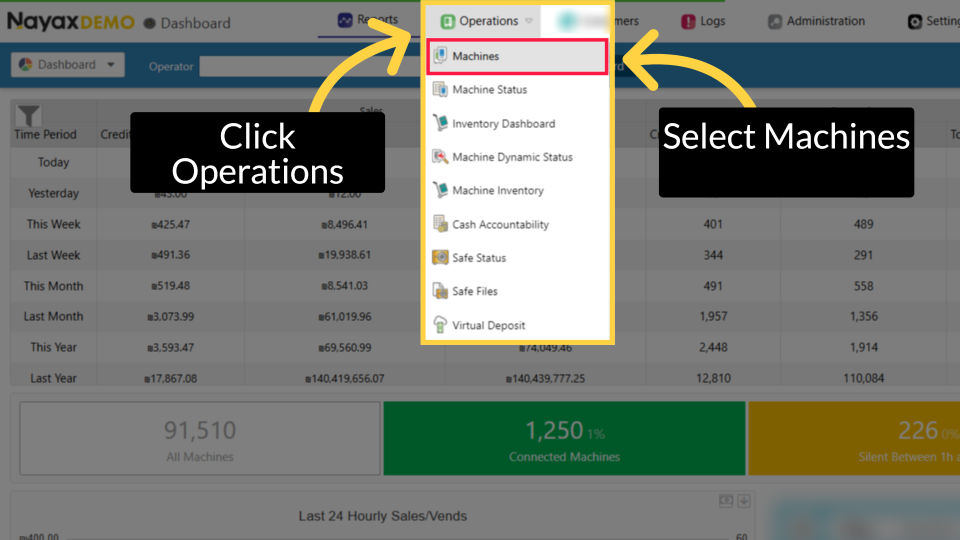Open the Administration tab

tap(816, 21)
